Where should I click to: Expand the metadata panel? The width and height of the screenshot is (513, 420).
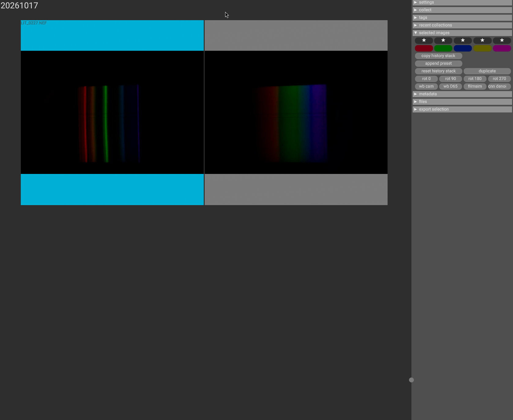[x=462, y=94]
